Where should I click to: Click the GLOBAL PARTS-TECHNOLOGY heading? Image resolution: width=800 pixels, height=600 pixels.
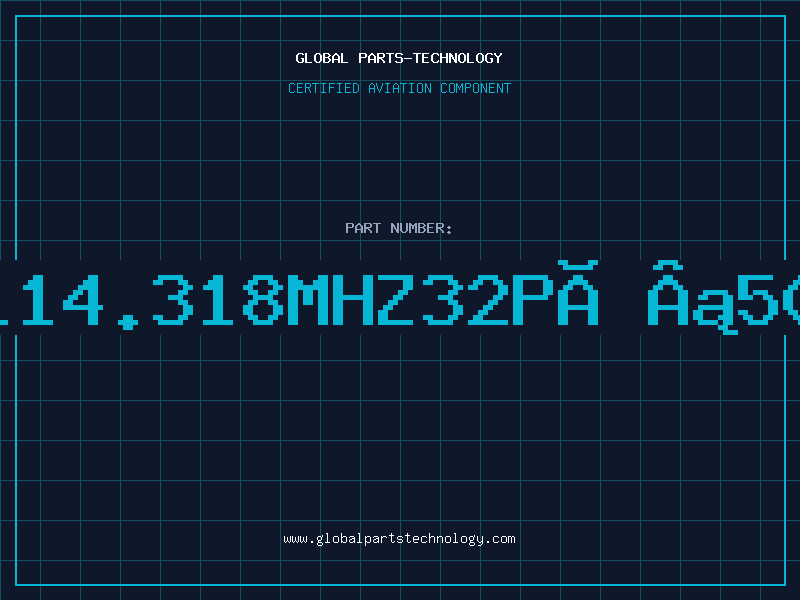click(399, 58)
